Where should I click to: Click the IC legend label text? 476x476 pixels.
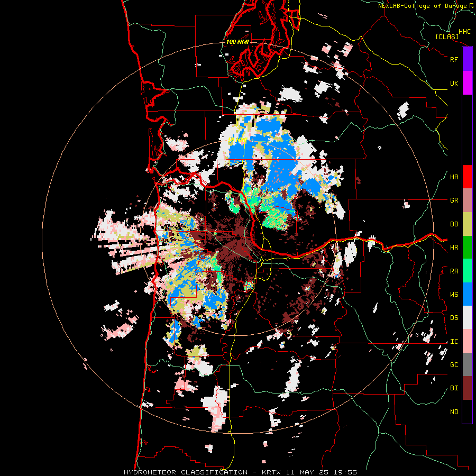454,342
